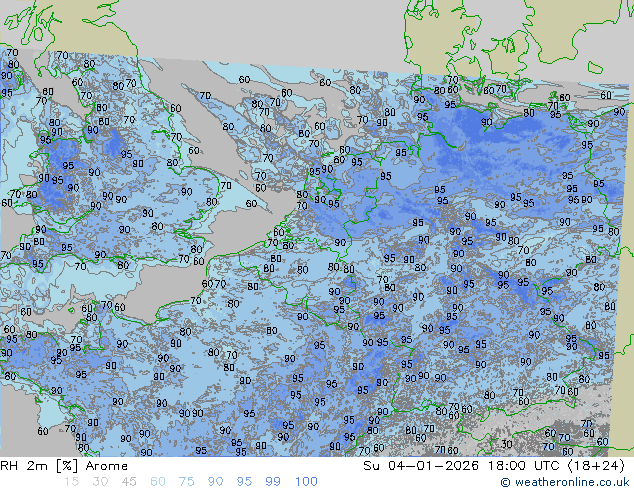This screenshot has width=634, height=490.
Task: Click the weatheronline.co.uk copyright text
Action: click(x=565, y=482)
